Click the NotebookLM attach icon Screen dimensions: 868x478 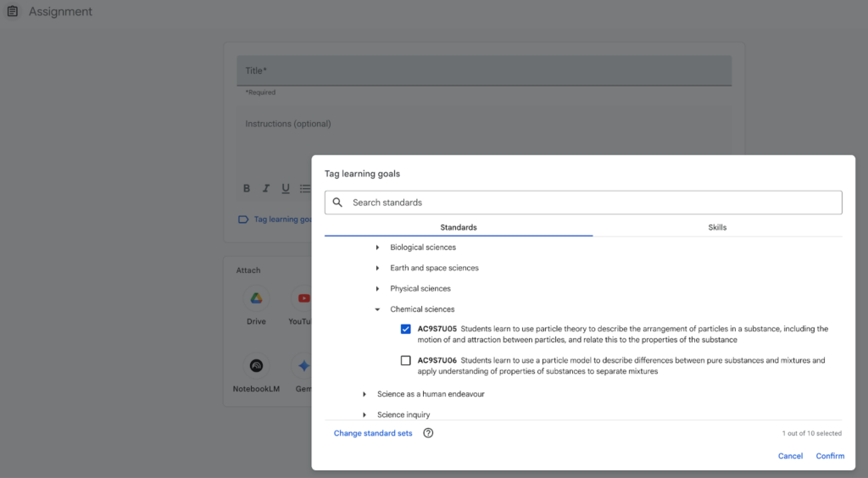coord(256,366)
